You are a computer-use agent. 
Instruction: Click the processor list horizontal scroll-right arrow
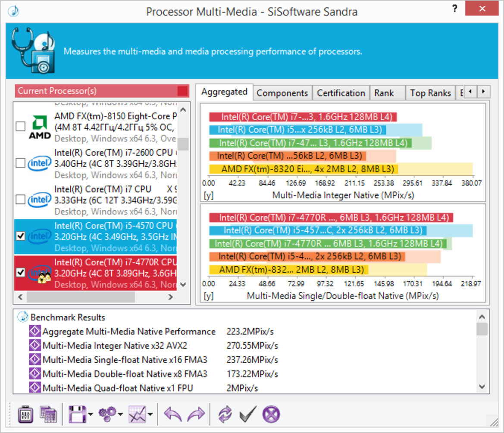click(x=171, y=297)
